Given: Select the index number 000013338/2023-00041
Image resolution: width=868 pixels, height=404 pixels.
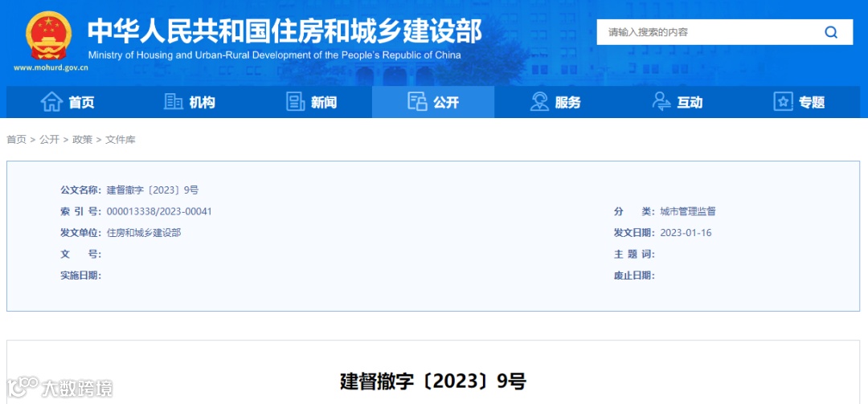Looking at the screenshot, I should [x=159, y=211].
